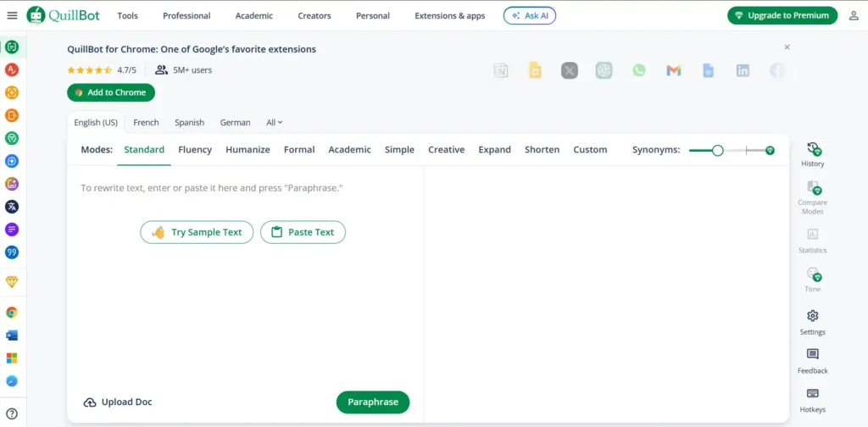
Task: Open the Translator tool in left sidebar
Action: tap(12, 206)
